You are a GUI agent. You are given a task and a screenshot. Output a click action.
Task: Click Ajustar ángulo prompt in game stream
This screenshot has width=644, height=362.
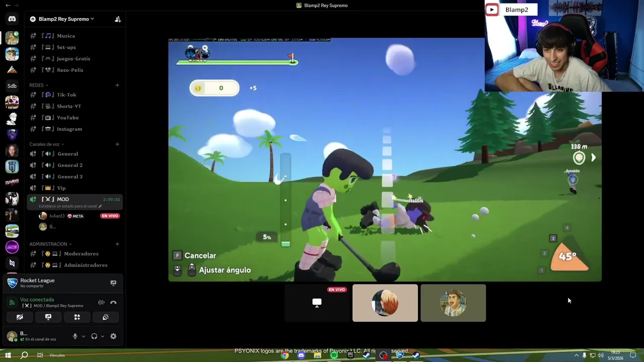(212, 270)
